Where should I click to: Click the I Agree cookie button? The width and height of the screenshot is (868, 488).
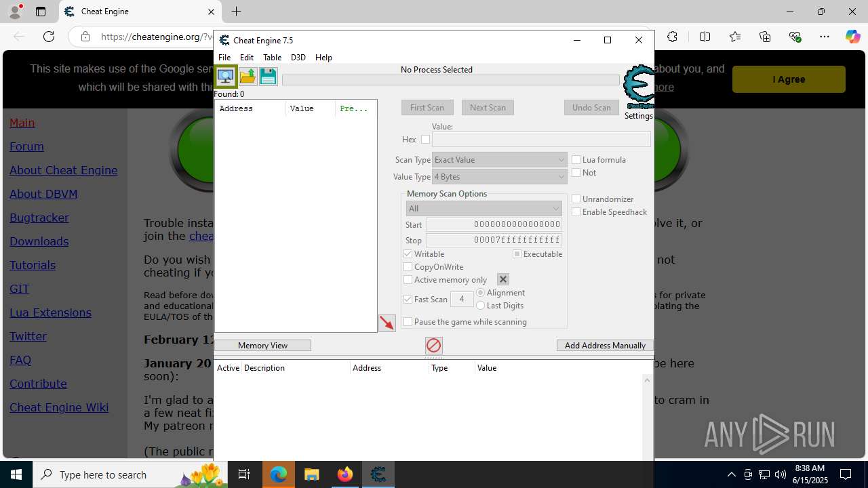tap(789, 79)
